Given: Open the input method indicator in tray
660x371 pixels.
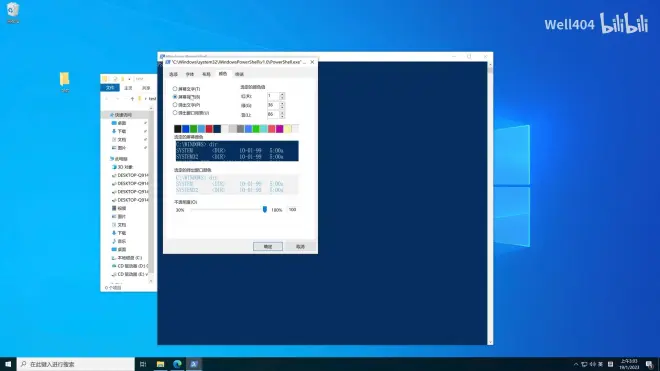Looking at the screenshot, I should pos(601,364).
